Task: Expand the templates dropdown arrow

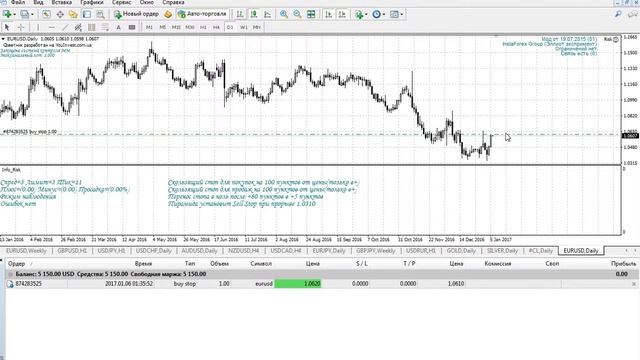Action: click(x=402, y=14)
